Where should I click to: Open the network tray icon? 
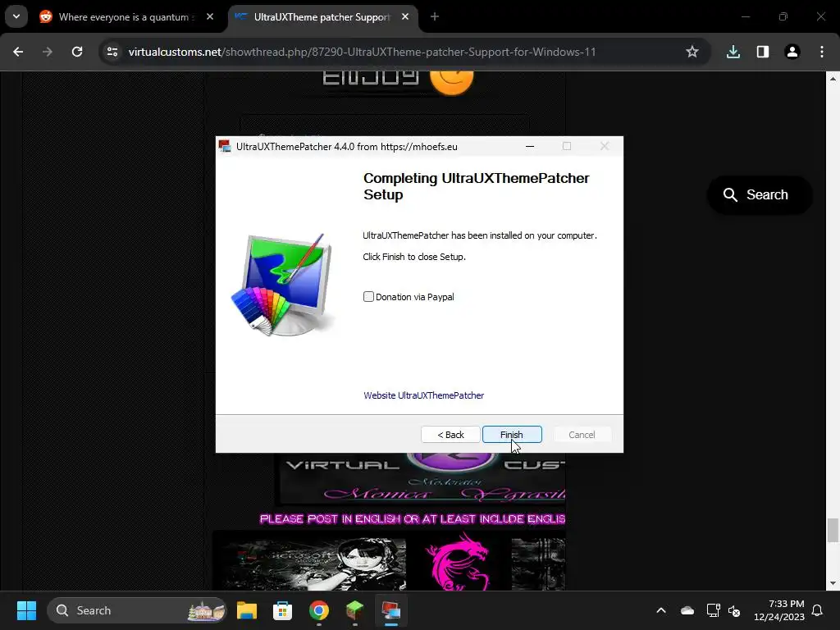(x=713, y=610)
